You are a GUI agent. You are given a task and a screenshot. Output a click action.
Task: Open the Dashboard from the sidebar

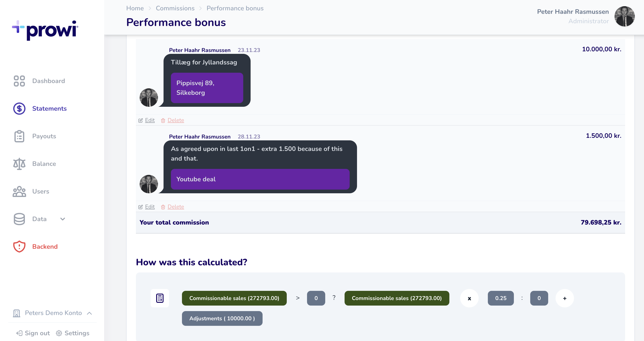pos(49,81)
